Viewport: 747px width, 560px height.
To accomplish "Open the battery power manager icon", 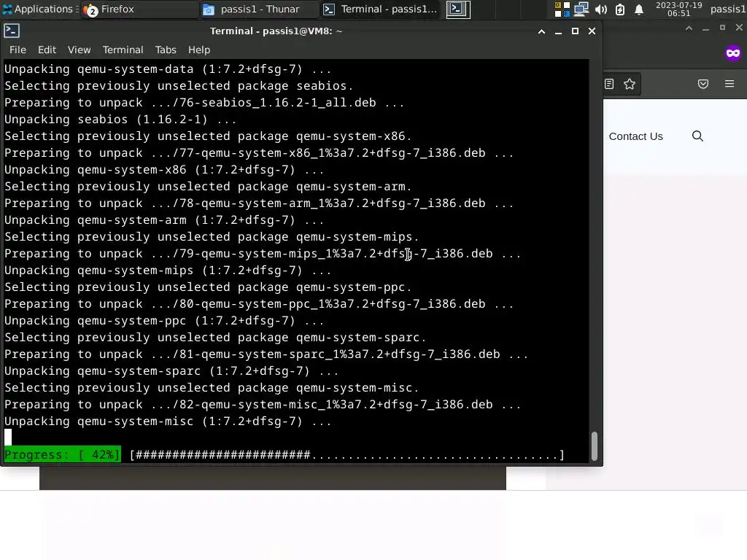I will (620, 9).
